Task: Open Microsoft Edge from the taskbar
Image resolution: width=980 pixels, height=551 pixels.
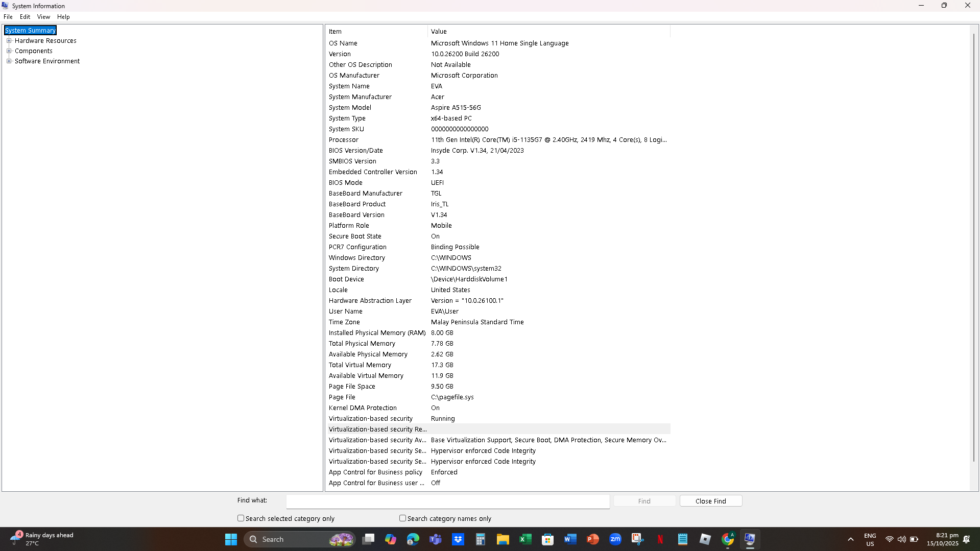Action: tap(413, 539)
